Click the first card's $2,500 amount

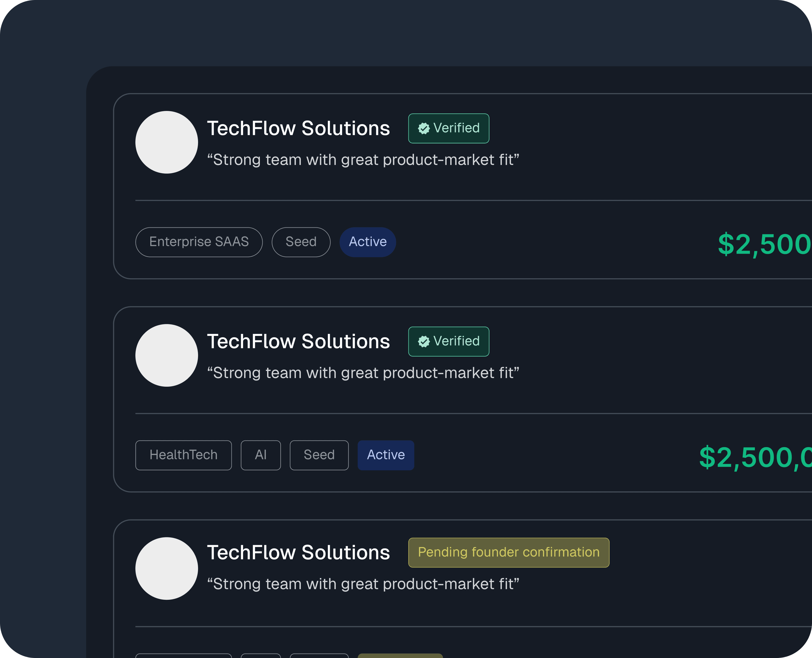[x=764, y=244]
